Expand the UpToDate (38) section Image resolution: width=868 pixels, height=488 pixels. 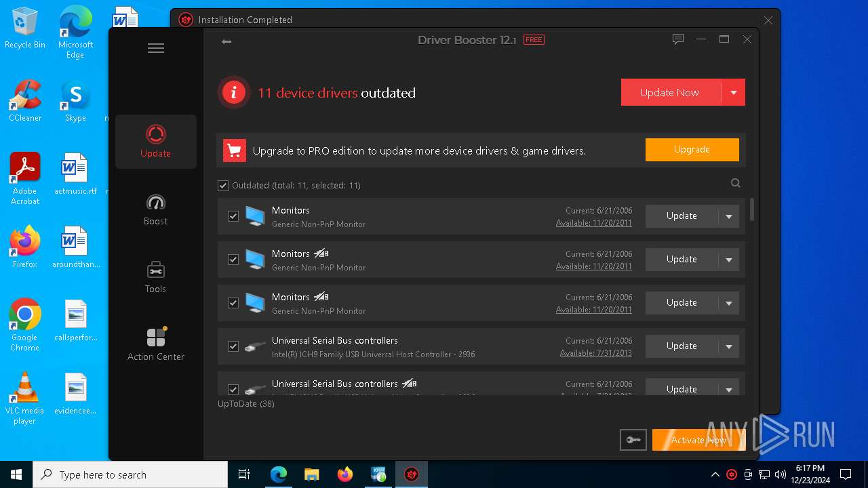pos(246,404)
